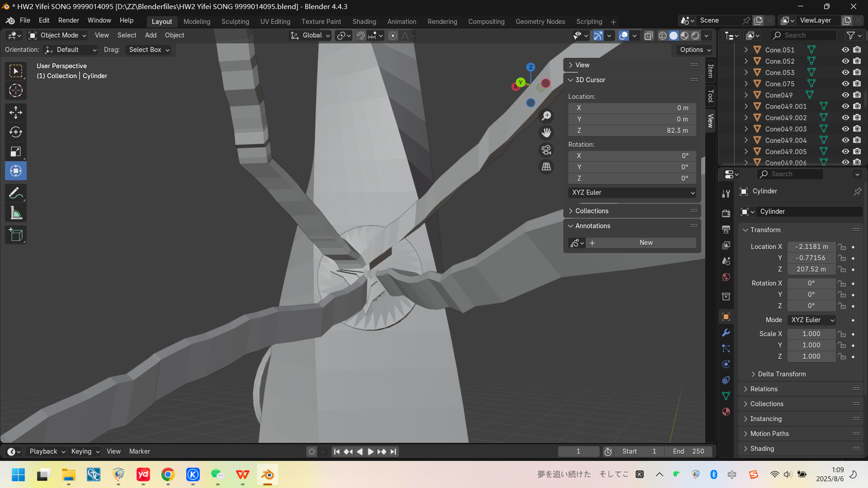Disable Cone.075 in renders
The height and width of the screenshot is (488, 868).
[x=857, y=84]
